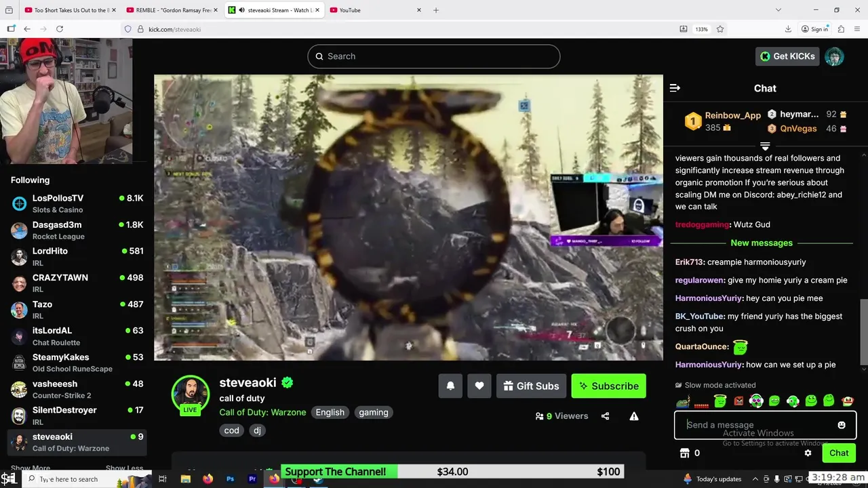
Task: Click the Subscribe button
Action: pos(608,386)
